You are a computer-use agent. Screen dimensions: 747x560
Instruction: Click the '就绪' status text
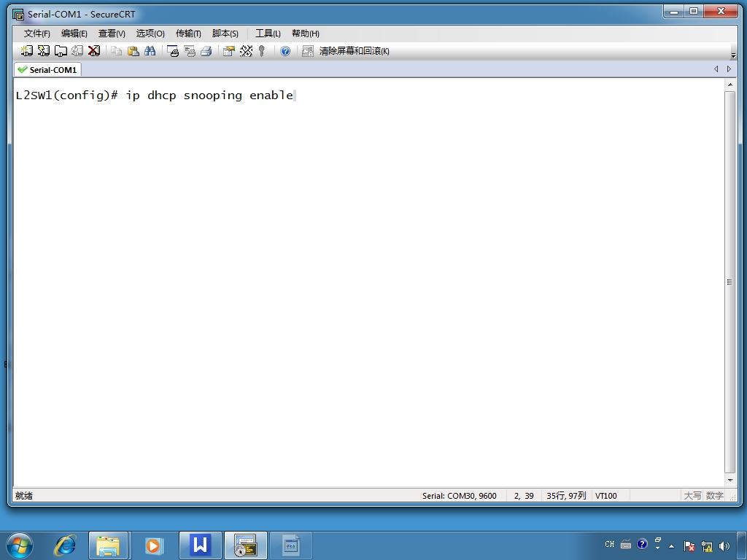[x=24, y=496]
